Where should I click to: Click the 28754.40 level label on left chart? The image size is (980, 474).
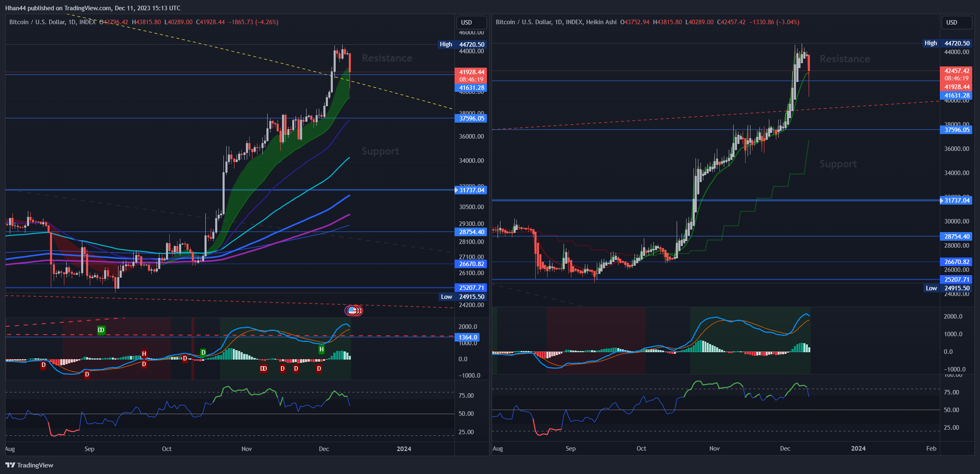471,232
